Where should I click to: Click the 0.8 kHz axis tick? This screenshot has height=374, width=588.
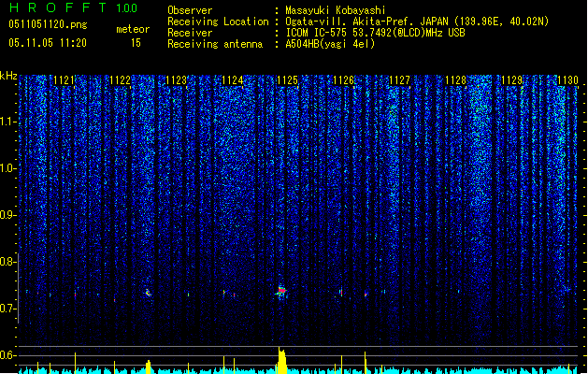7,262
